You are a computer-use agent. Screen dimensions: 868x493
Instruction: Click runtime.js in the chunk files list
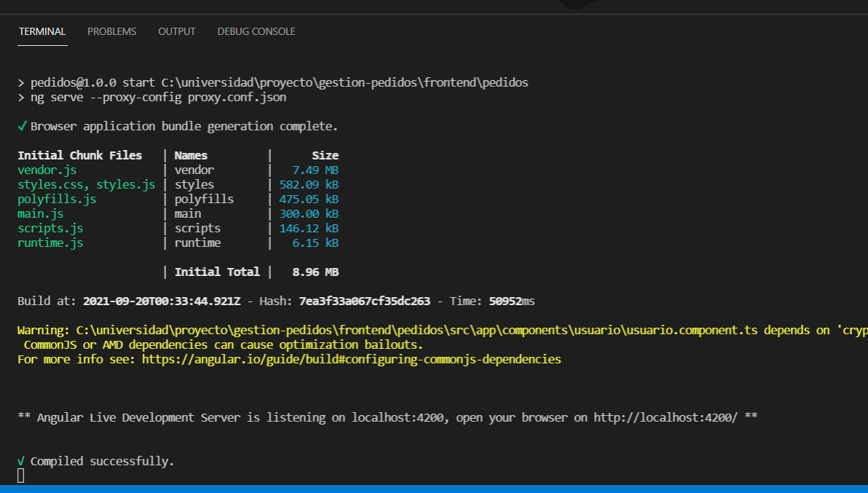coord(50,243)
